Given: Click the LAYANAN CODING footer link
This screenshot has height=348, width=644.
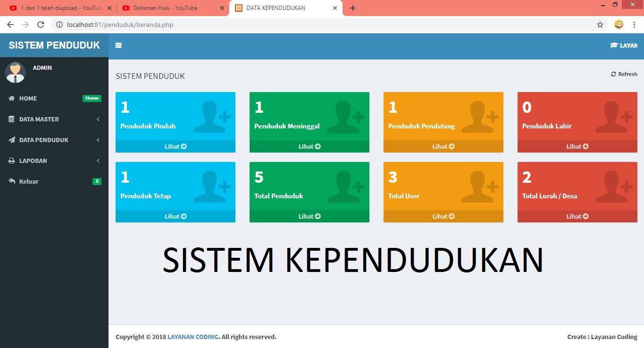Looking at the screenshot, I should click(x=192, y=337).
